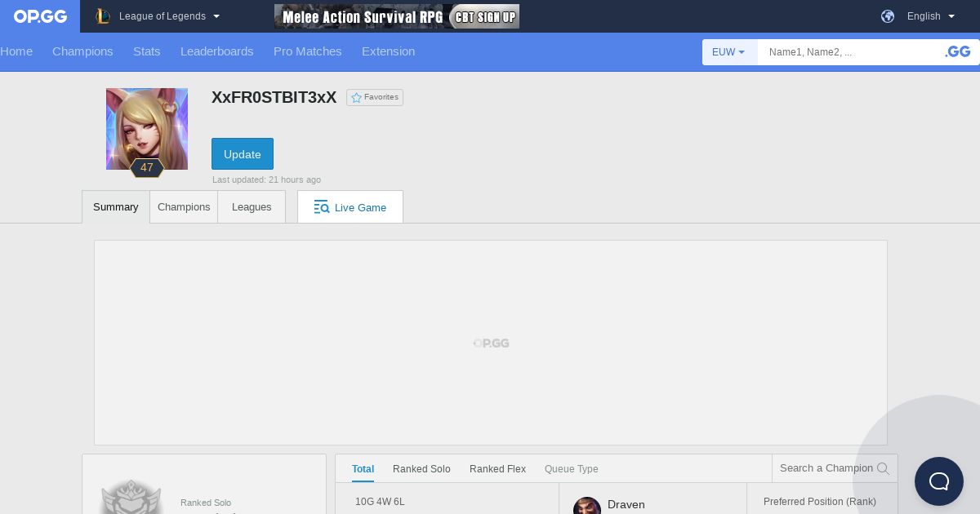Switch to the Champions profile tab
The image size is (980, 514).
click(x=184, y=207)
